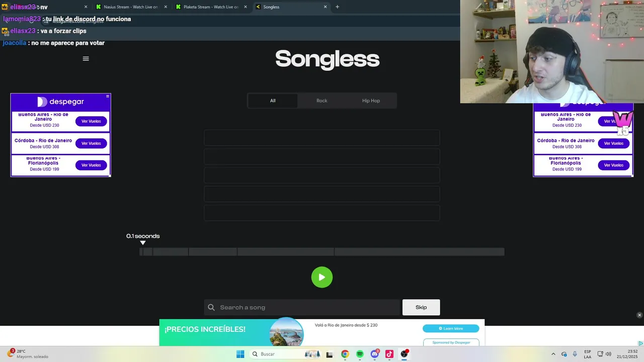Click the Songless title logo
Image resolution: width=644 pixels, height=362 pixels.
pyautogui.click(x=327, y=59)
